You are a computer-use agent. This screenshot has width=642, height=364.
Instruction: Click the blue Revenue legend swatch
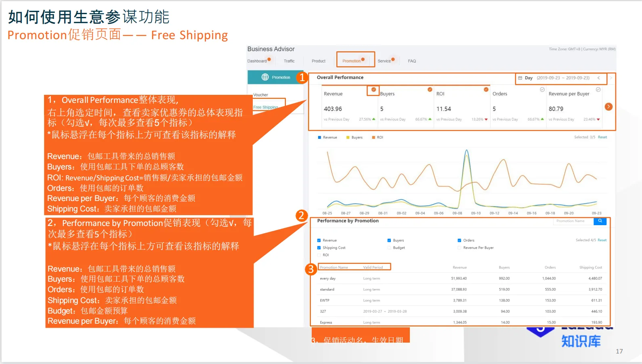click(x=319, y=138)
